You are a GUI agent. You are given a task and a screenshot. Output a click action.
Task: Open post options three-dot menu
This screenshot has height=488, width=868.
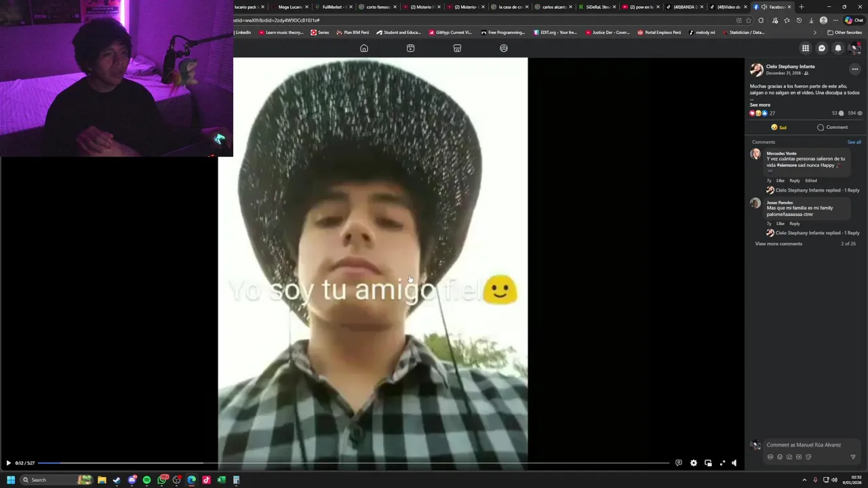coord(854,69)
